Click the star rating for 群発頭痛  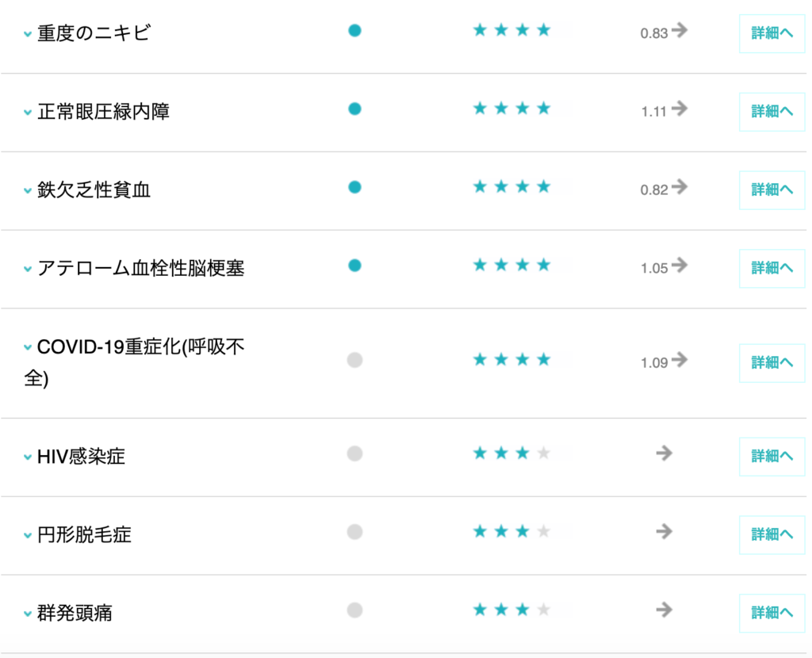coord(511,610)
